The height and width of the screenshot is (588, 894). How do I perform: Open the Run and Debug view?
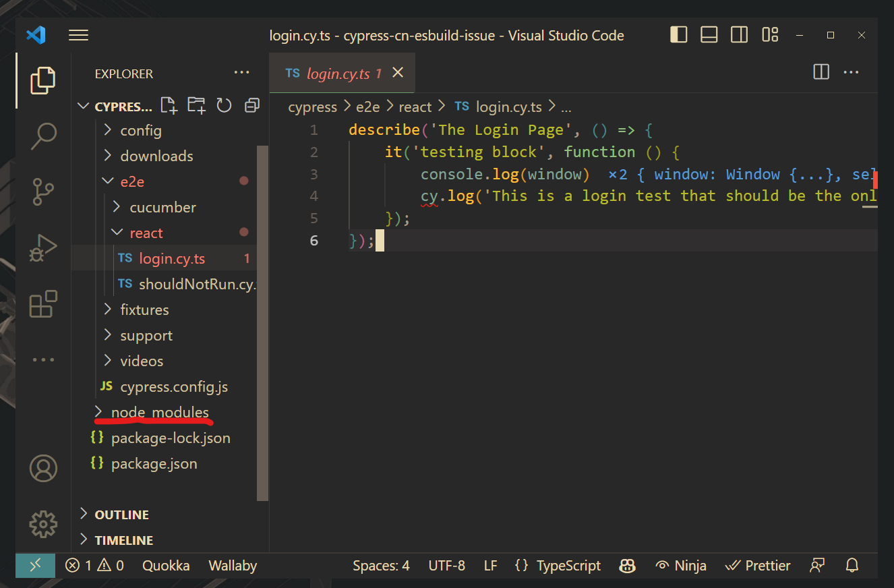[43, 247]
